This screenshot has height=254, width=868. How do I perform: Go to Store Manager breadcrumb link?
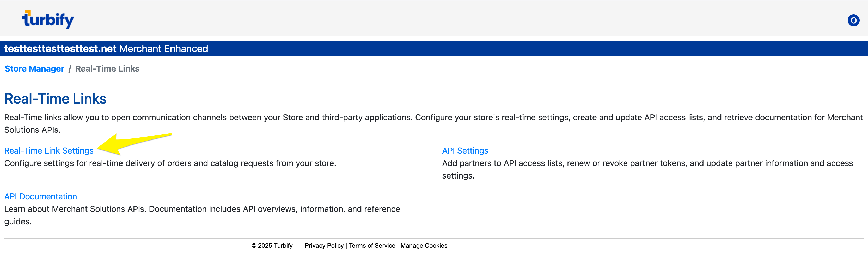34,69
